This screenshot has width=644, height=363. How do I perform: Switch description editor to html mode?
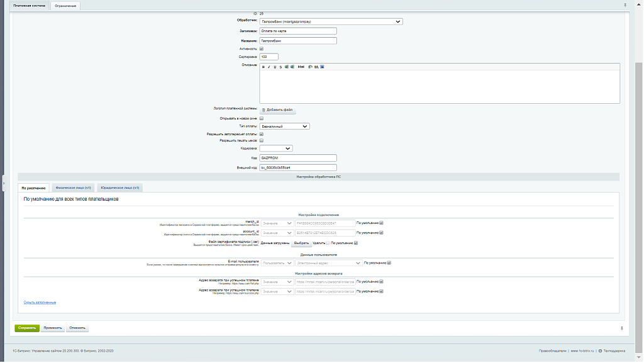301,67
